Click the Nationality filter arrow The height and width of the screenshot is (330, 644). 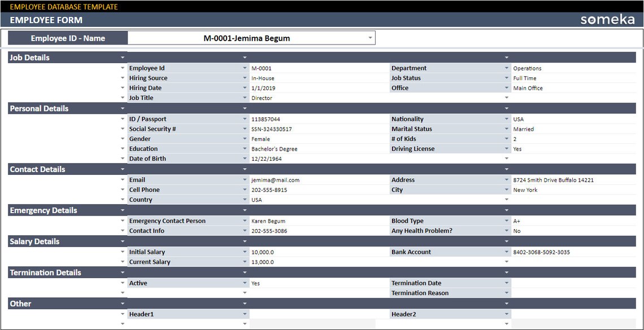(x=507, y=119)
